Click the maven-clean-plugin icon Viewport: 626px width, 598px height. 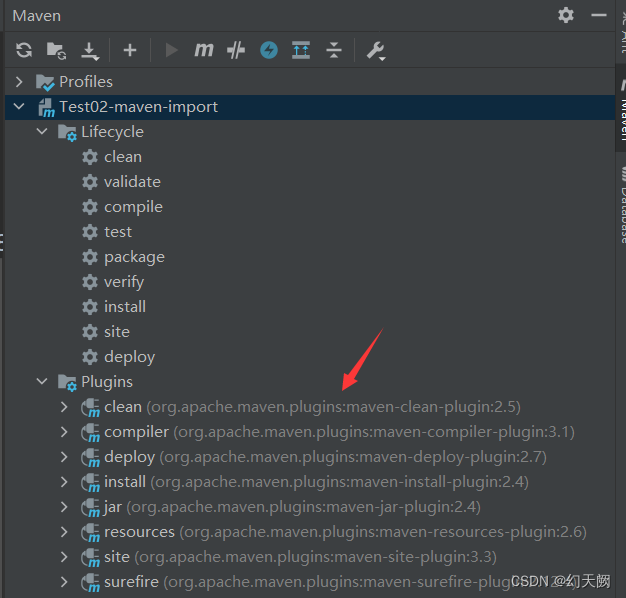(x=90, y=408)
